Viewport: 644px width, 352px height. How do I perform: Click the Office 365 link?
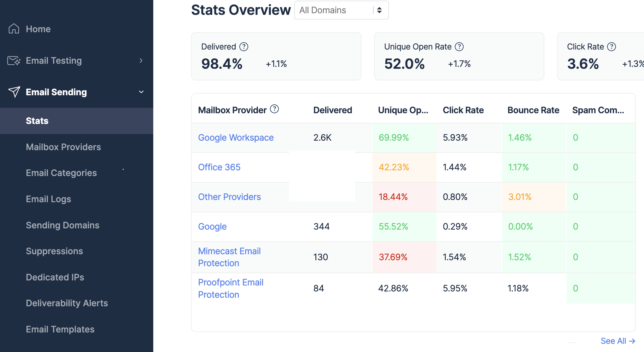pos(219,167)
